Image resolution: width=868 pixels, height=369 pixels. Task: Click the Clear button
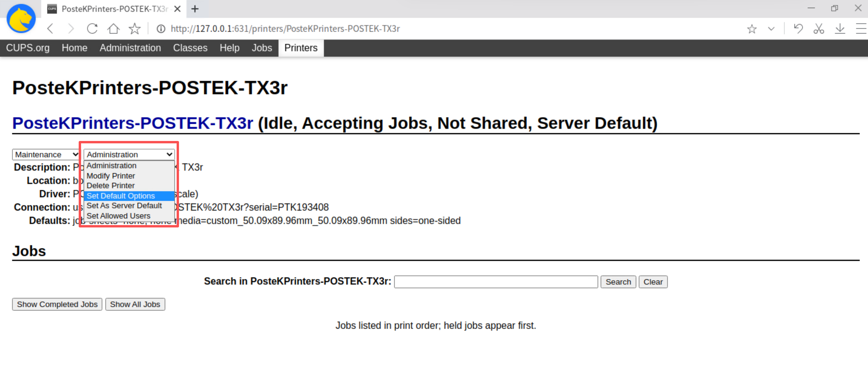pyautogui.click(x=653, y=282)
